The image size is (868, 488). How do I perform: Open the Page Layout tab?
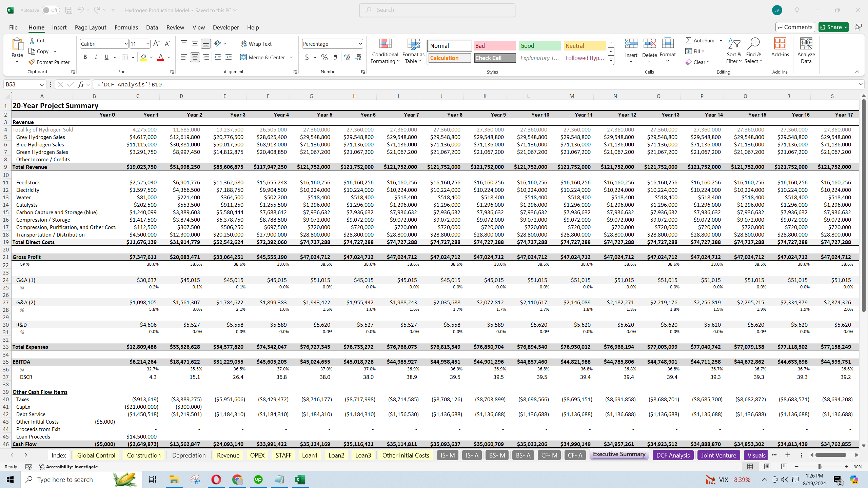pos(91,27)
